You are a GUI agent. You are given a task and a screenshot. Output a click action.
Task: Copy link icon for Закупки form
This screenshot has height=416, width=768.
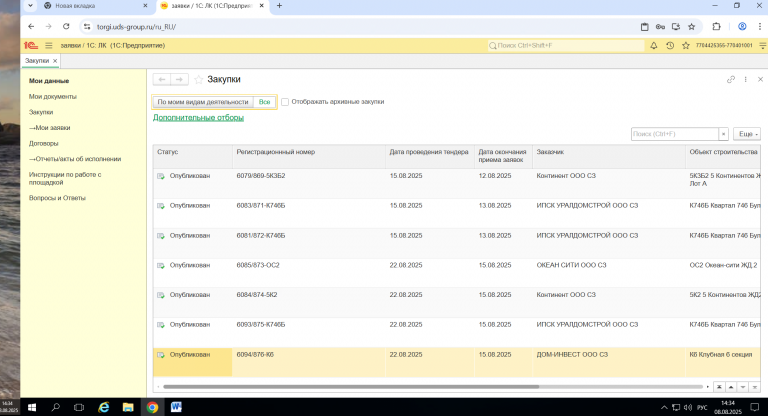731,79
